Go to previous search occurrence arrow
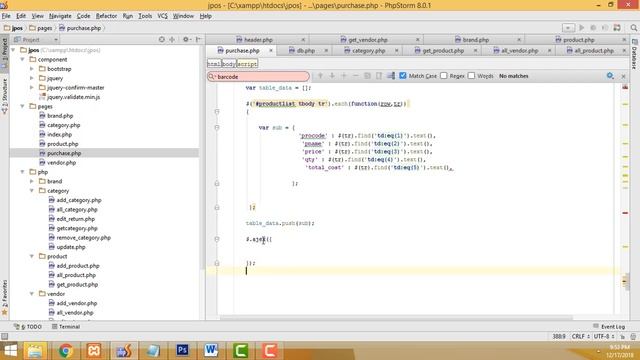Screen dimensions: 640x360 tap(320, 76)
